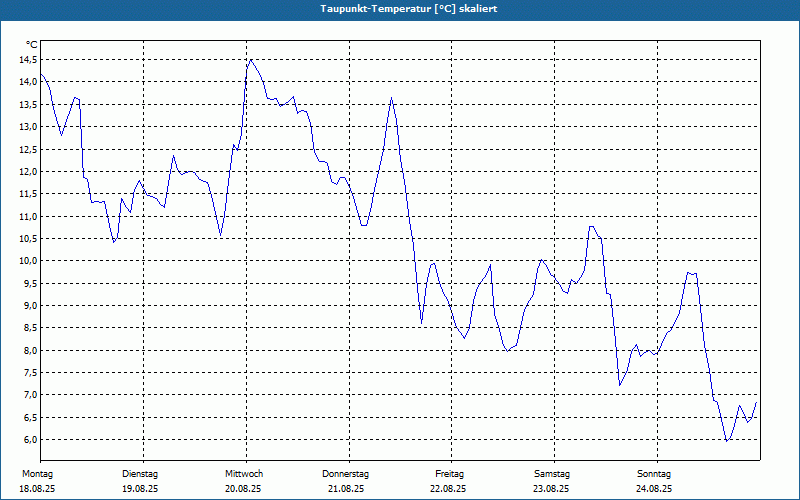Click the date 23.08.25
Viewport: 800px width, 500px height.
[551, 489]
